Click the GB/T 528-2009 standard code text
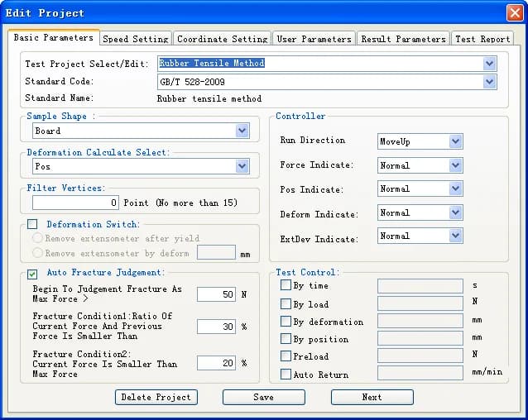 coord(192,82)
